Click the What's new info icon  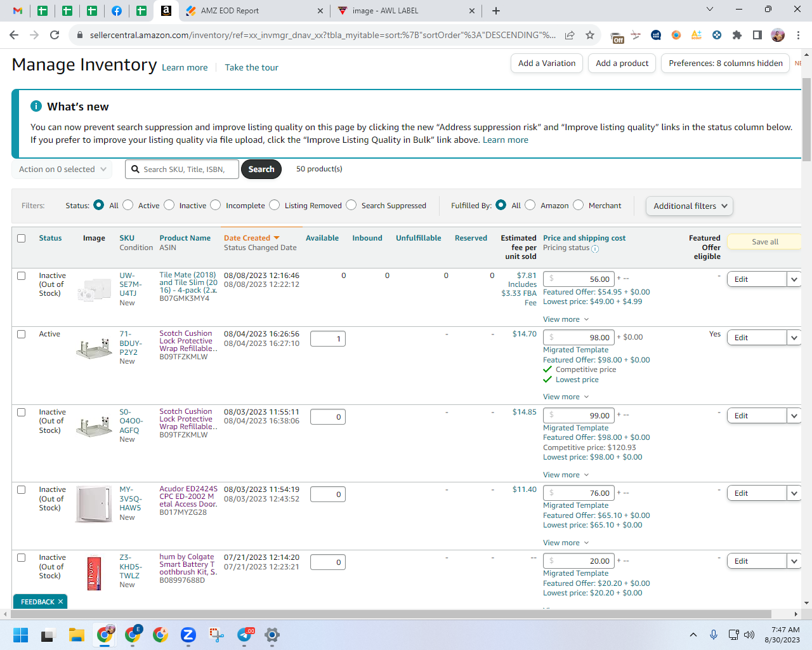coord(36,106)
